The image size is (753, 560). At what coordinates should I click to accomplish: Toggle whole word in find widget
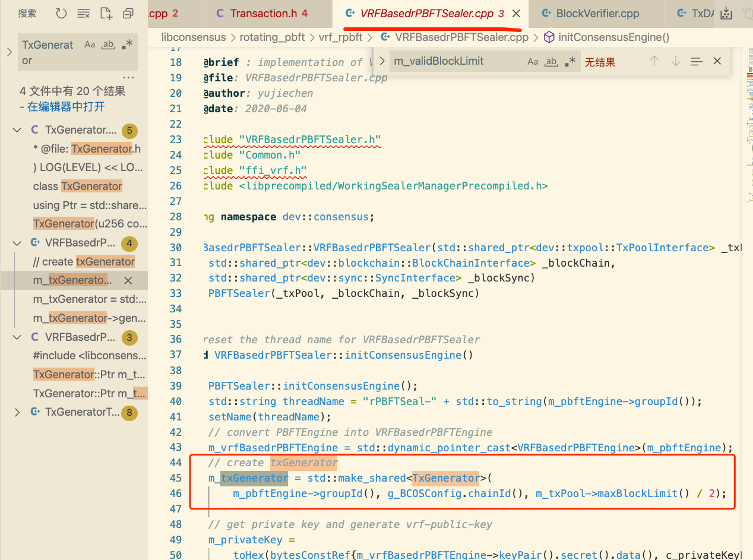(552, 61)
